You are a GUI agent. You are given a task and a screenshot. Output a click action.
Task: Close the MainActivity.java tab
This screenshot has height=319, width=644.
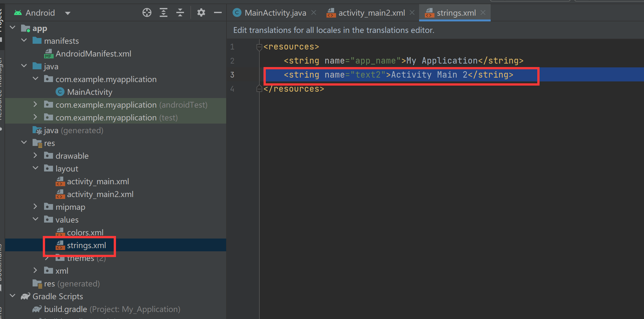pyautogui.click(x=314, y=12)
